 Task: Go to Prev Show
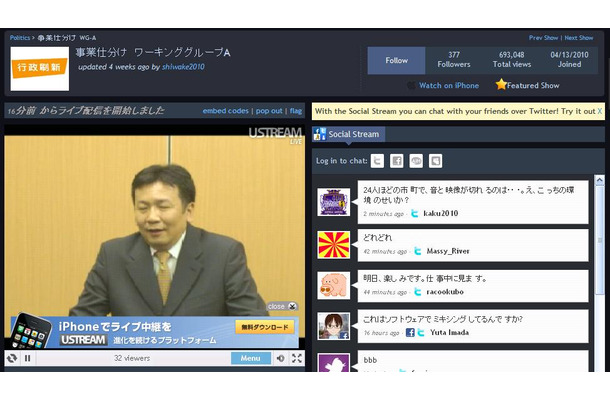coord(543,38)
